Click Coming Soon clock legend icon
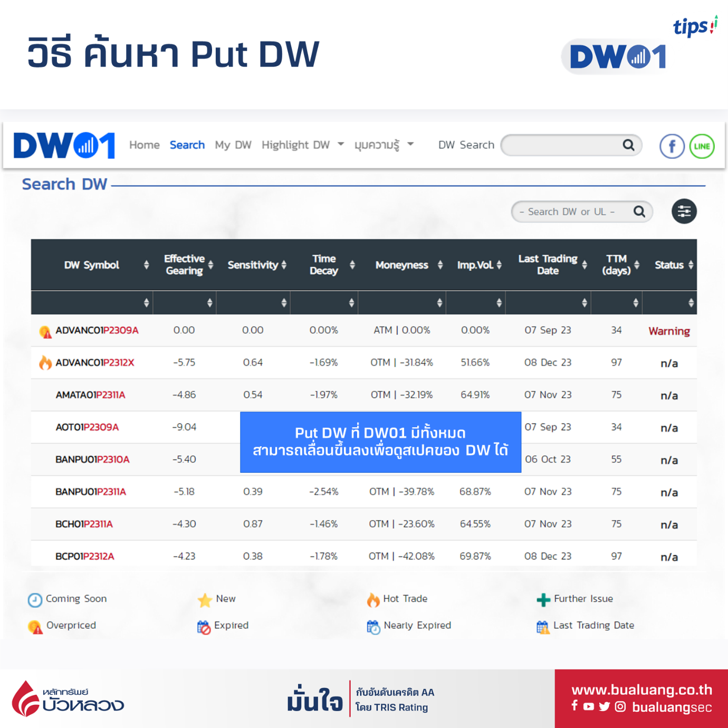This screenshot has width=728, height=728. [x=35, y=600]
